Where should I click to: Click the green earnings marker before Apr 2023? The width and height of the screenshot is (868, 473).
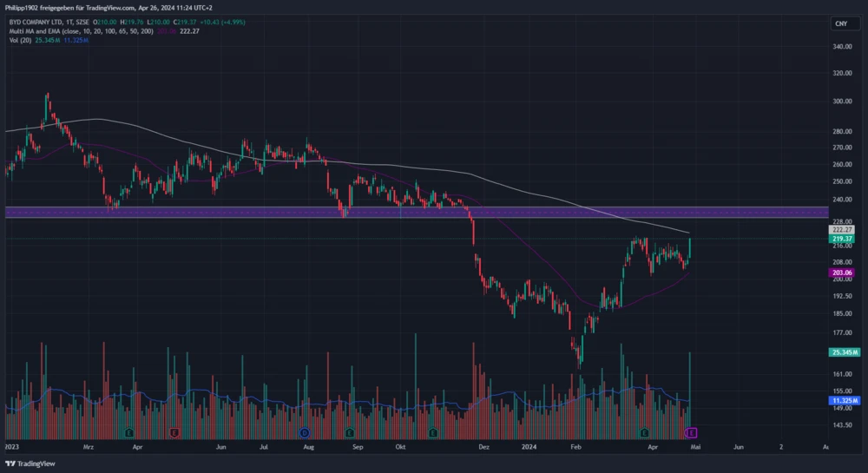(x=129, y=431)
